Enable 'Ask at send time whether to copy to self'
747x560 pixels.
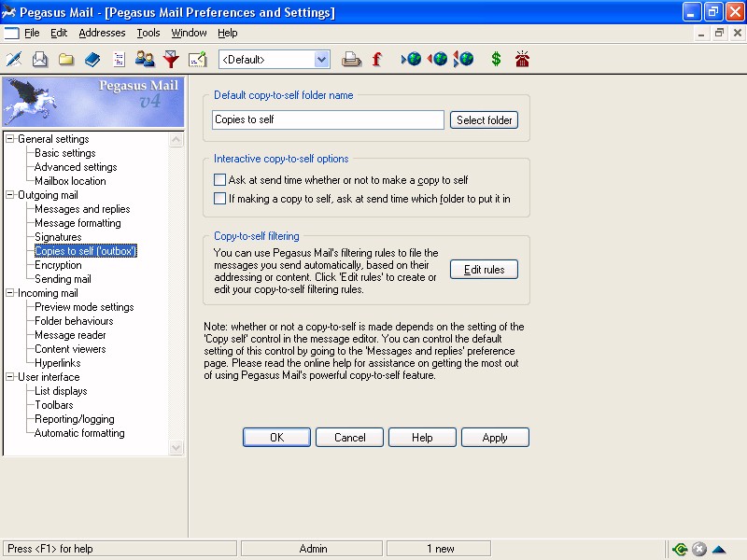pyautogui.click(x=219, y=180)
